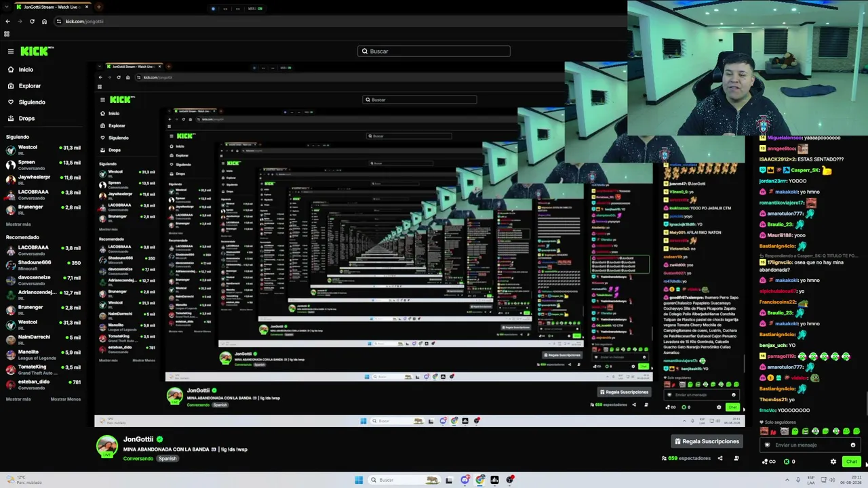This screenshot has width=868, height=488.
Task: Open Shadoune666 Minecraft channel
Action: 43,265
